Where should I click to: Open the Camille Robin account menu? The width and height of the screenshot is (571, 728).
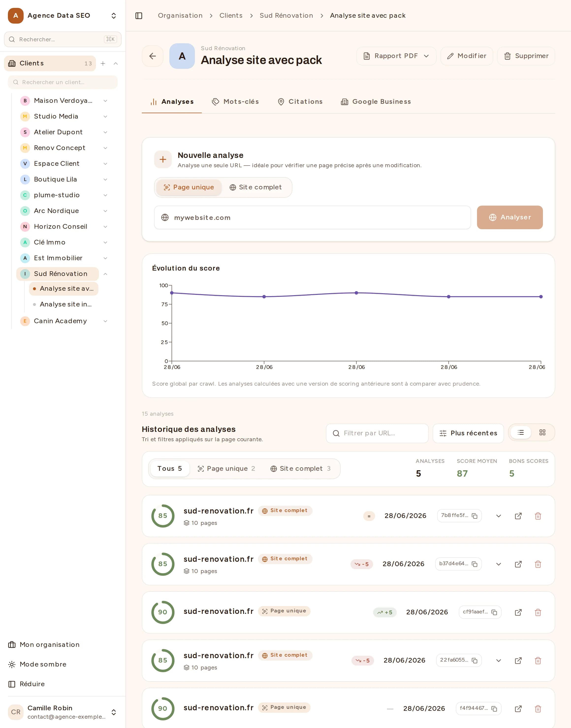[63, 712]
